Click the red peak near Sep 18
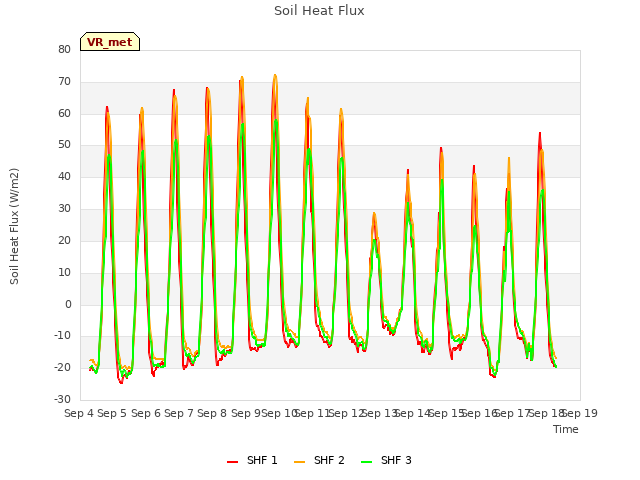Screen dimensions: 640x480 (540, 133)
